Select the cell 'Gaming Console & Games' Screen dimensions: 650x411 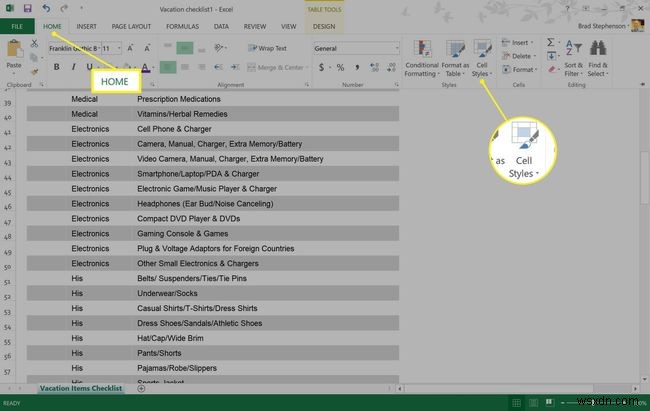tap(265, 233)
